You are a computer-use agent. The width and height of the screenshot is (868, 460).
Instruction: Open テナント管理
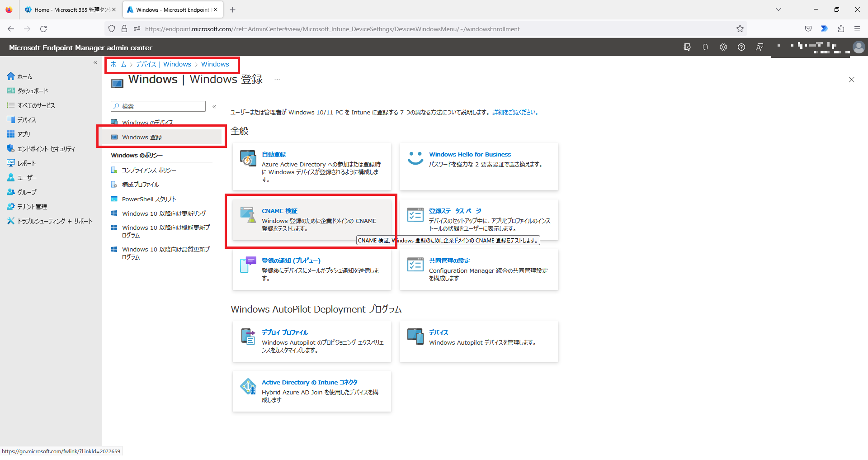coord(27,207)
